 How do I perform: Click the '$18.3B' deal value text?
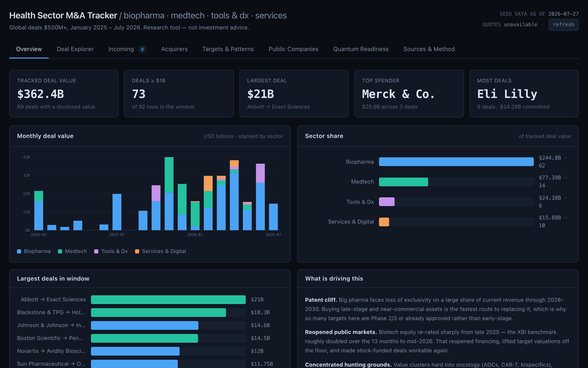tap(260, 313)
